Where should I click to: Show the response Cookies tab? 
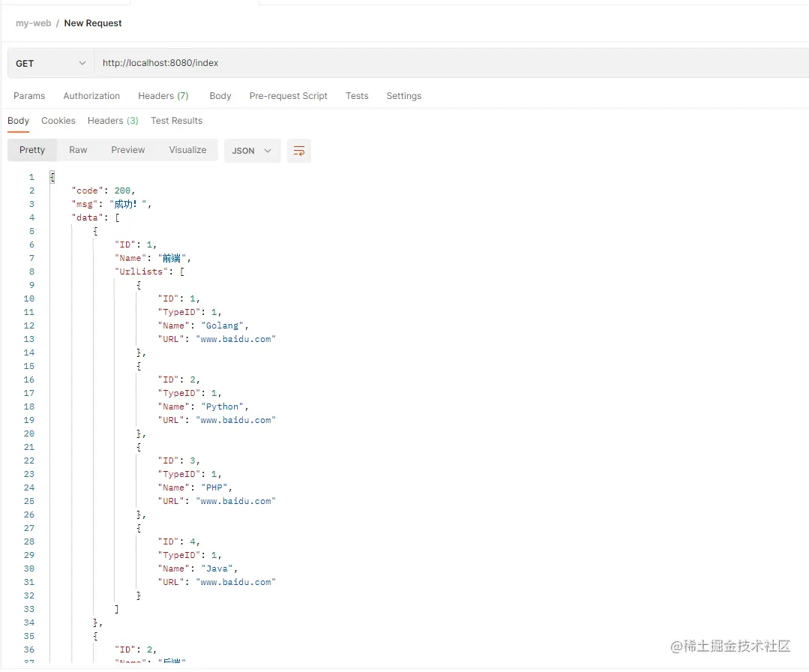click(58, 121)
